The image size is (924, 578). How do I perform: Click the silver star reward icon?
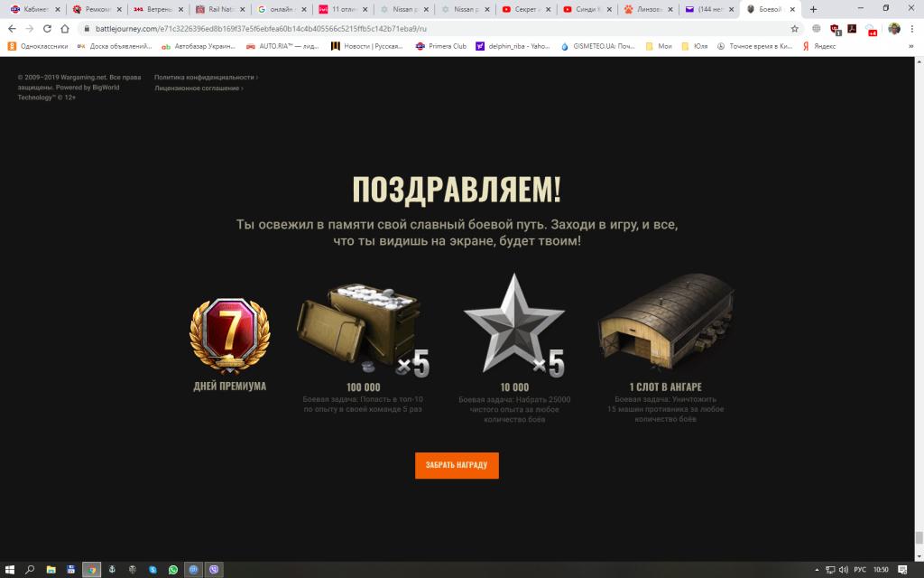(x=513, y=325)
